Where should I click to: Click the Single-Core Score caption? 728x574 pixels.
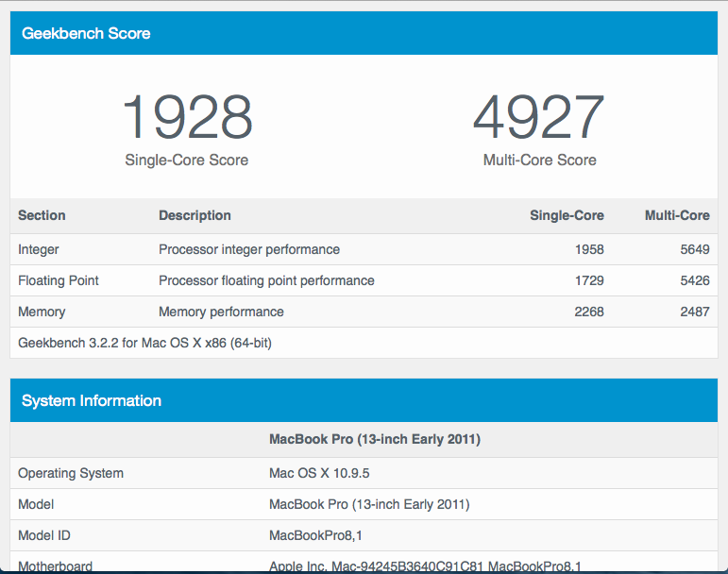click(x=187, y=160)
